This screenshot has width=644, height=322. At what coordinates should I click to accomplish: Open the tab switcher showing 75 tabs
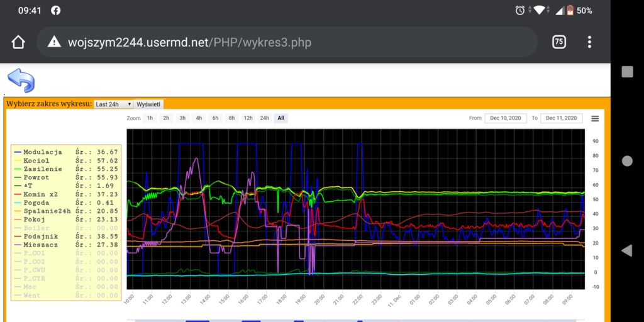coord(558,42)
